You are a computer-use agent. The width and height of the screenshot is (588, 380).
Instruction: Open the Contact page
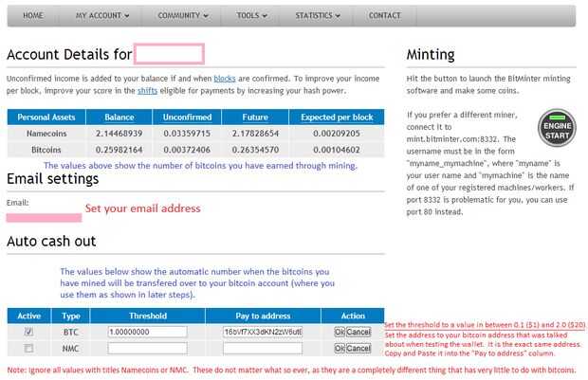point(384,16)
